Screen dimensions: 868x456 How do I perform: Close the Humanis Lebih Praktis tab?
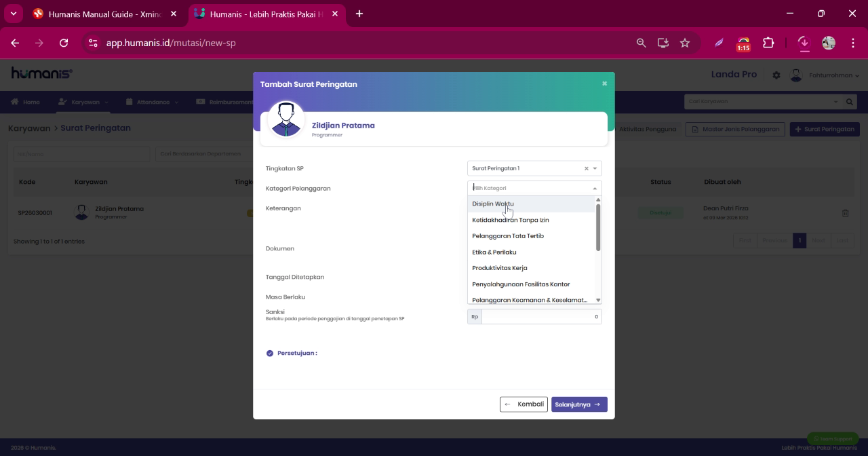tap(334, 14)
